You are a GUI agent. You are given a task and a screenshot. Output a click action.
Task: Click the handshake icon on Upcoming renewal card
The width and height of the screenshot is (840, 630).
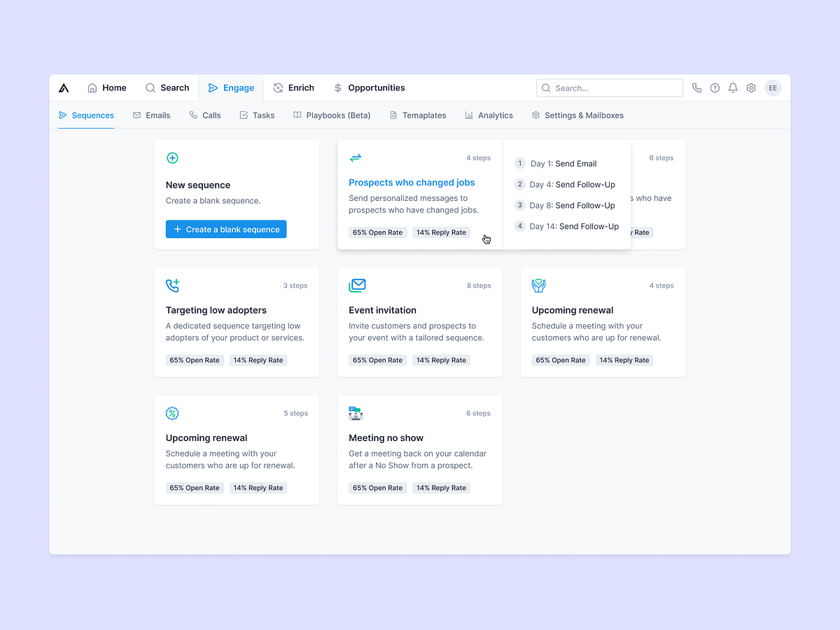click(538, 286)
